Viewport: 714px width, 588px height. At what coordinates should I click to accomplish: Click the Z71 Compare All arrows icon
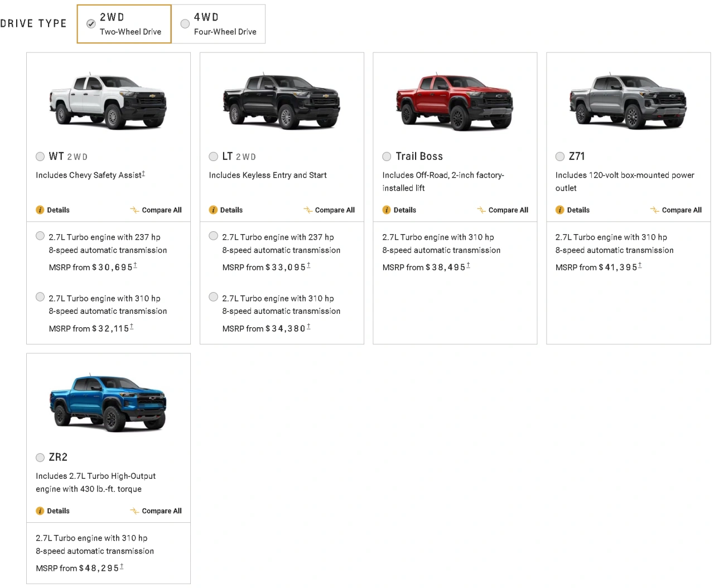click(x=655, y=210)
